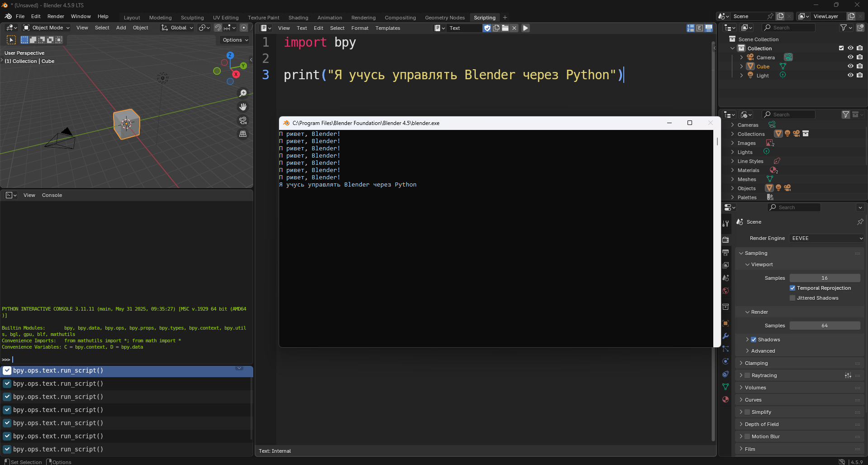Open the View Layer properties tab
The width and height of the screenshot is (868, 465).
point(726,265)
